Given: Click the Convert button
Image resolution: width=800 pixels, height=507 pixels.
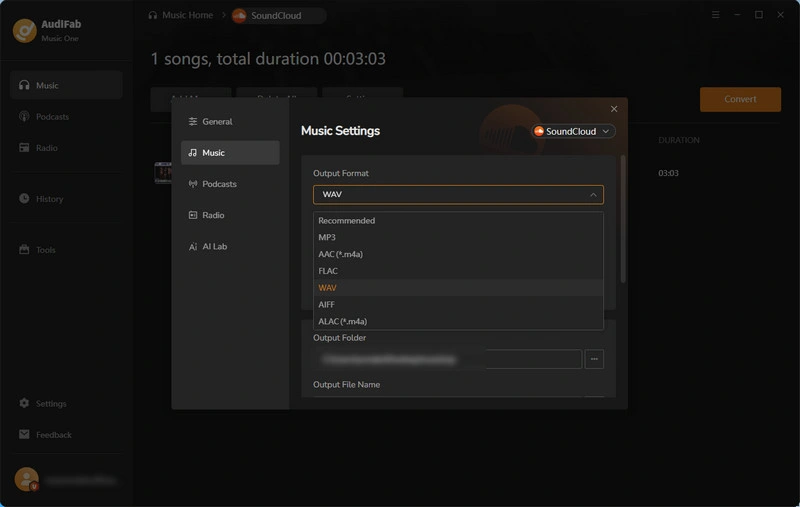Looking at the screenshot, I should pyautogui.click(x=740, y=99).
